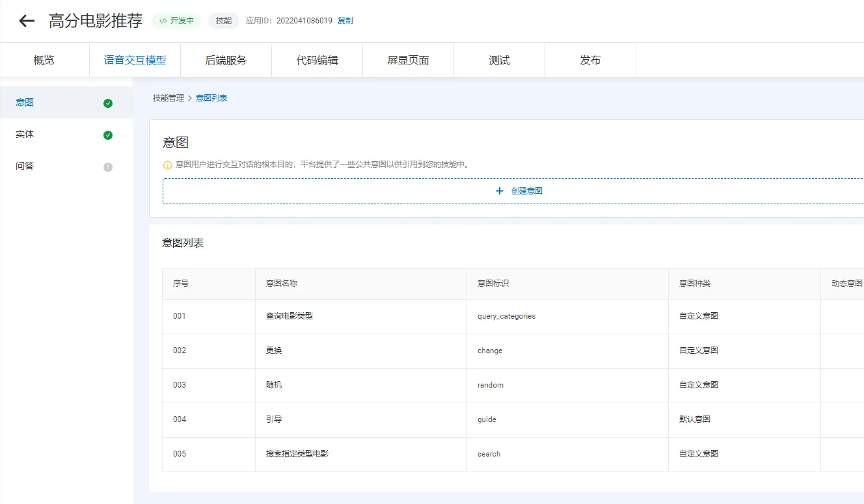Switch to 语音交互模型 tab

pyautogui.click(x=135, y=60)
